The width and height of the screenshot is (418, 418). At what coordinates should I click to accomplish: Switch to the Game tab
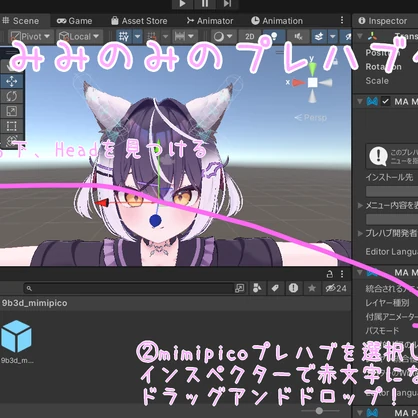(x=74, y=21)
